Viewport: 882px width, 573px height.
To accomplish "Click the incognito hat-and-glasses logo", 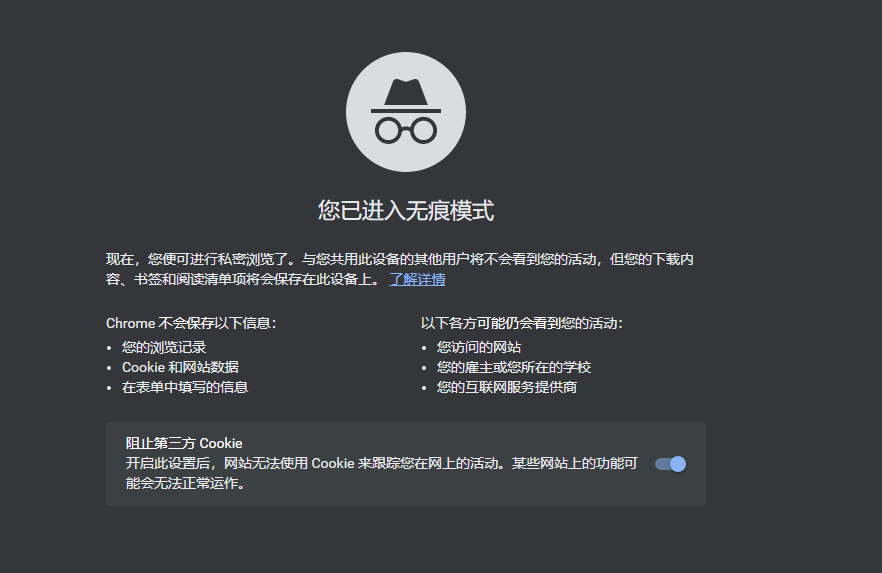I will [405, 111].
